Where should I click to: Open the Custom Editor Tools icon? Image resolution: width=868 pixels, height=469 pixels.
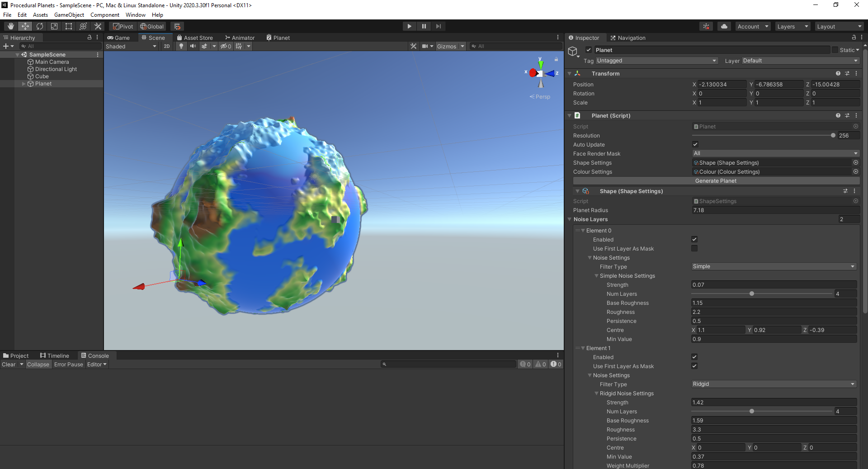coord(98,26)
